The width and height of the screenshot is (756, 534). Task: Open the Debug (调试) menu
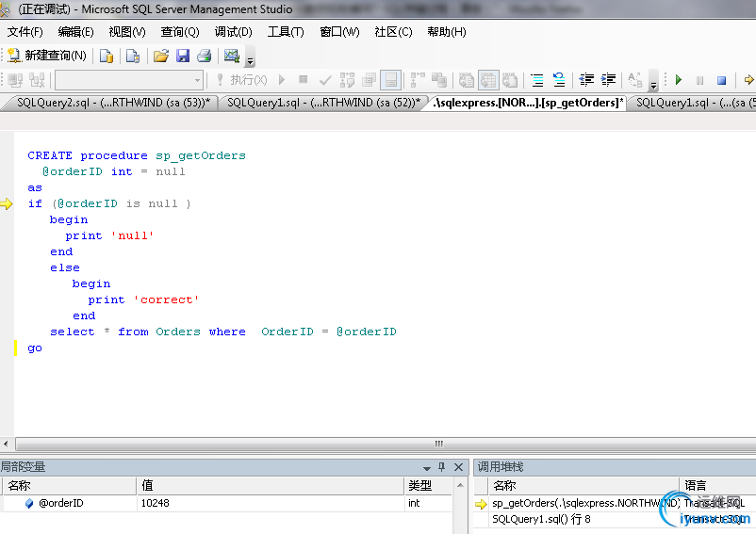(234, 32)
